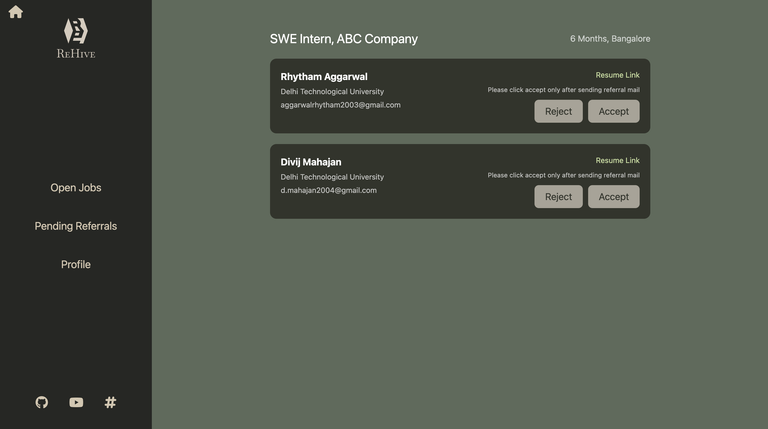This screenshot has height=429, width=768.
Task: Click the university under Divij Mahajan
Action: pos(332,177)
